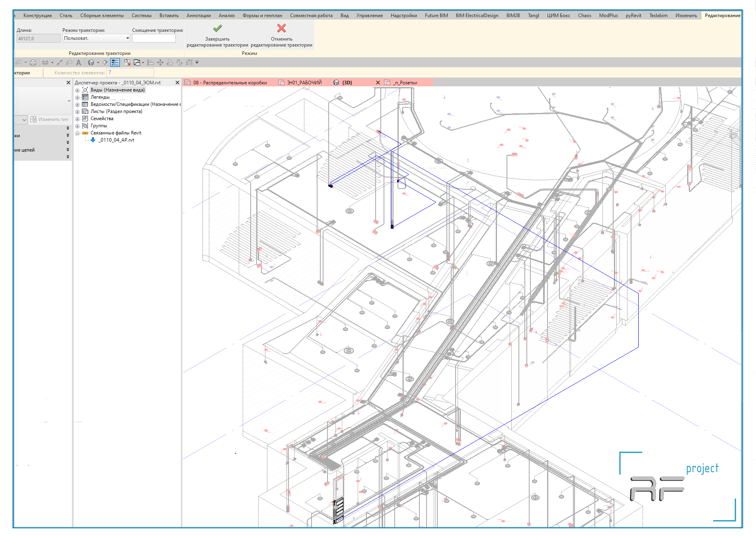The height and width of the screenshot is (537, 756).
Task: Click the section circle-arrow icon
Action: click(105, 62)
